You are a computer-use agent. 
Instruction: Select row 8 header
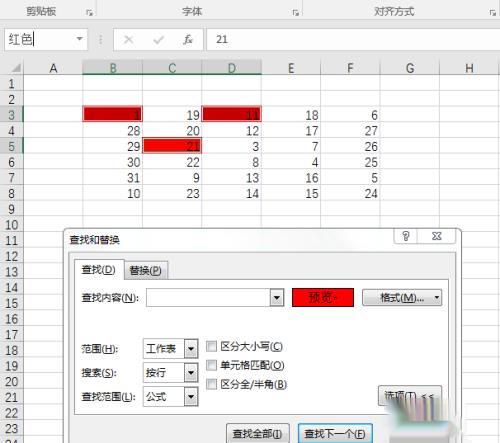click(x=12, y=193)
